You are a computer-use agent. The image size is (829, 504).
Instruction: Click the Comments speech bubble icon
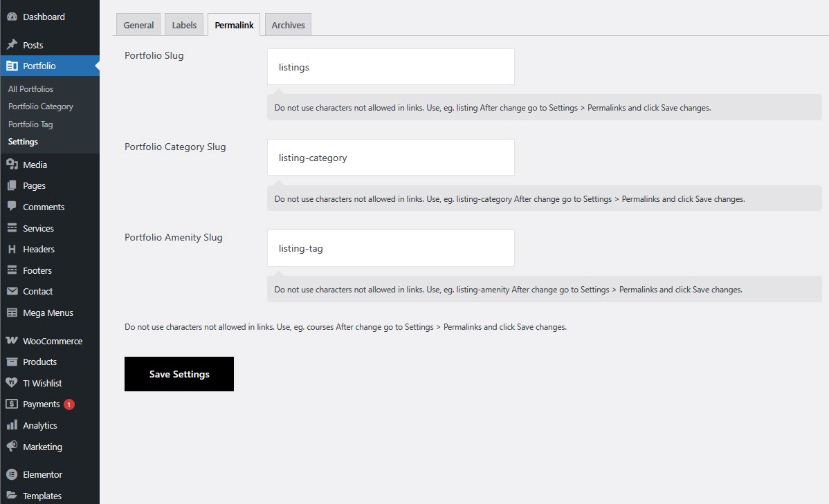(12, 207)
